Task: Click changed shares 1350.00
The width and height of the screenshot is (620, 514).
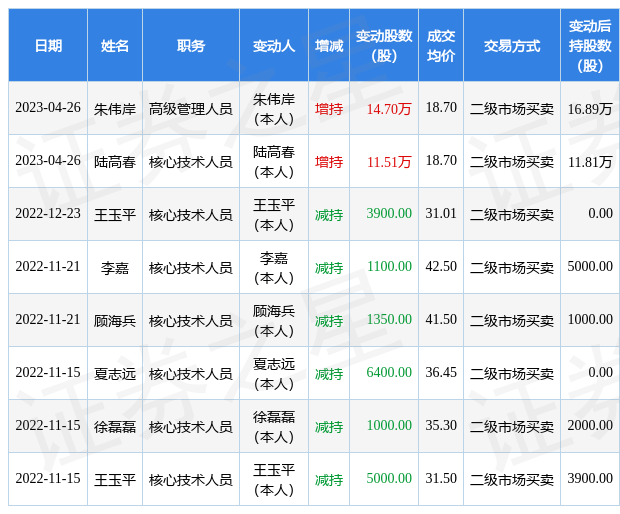Action: click(x=389, y=319)
